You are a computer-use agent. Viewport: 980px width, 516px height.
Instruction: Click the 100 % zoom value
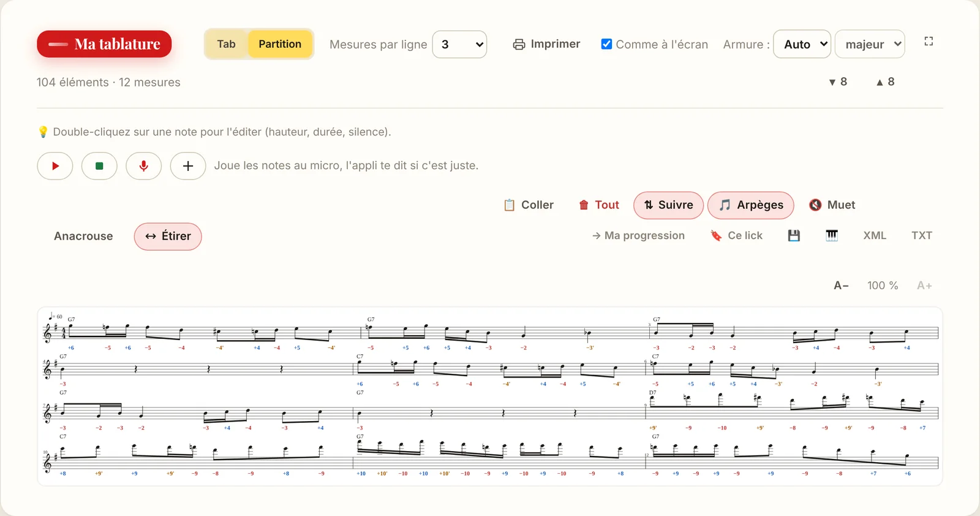(x=883, y=286)
